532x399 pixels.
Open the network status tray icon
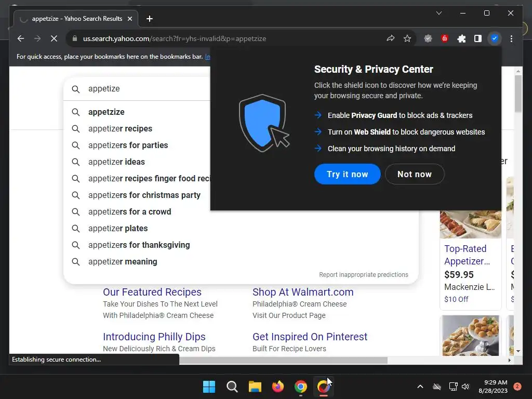pyautogui.click(x=453, y=387)
